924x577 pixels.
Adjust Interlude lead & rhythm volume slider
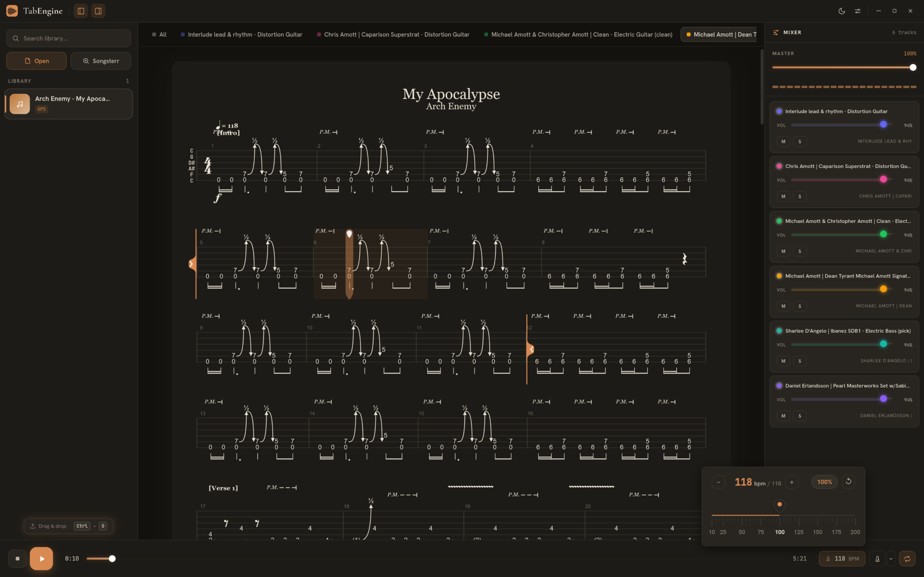841,125
